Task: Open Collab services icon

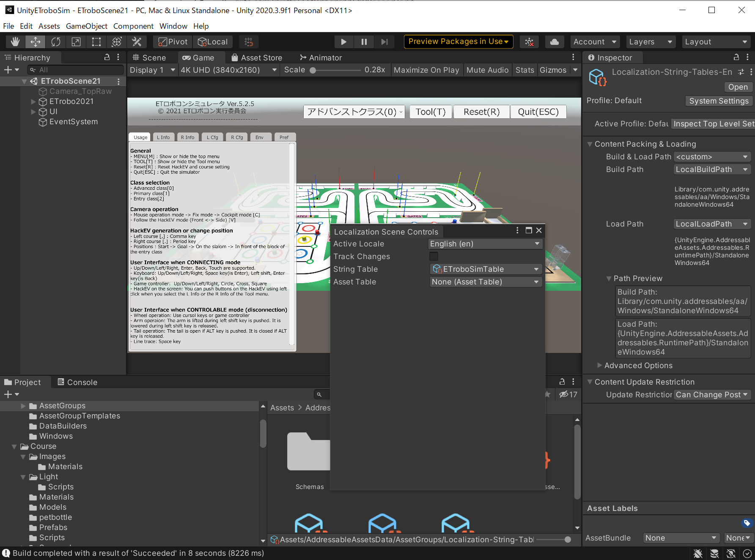Action: 529,42
